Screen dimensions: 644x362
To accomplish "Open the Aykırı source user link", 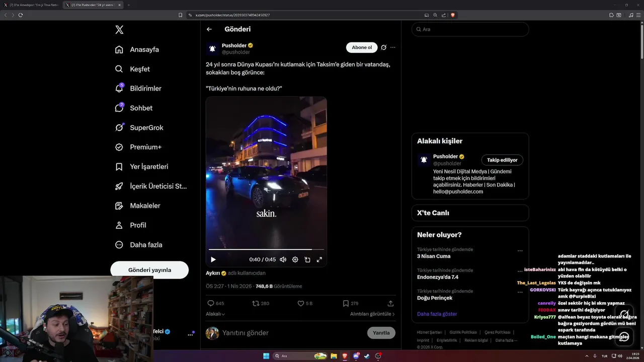I will (216, 273).
